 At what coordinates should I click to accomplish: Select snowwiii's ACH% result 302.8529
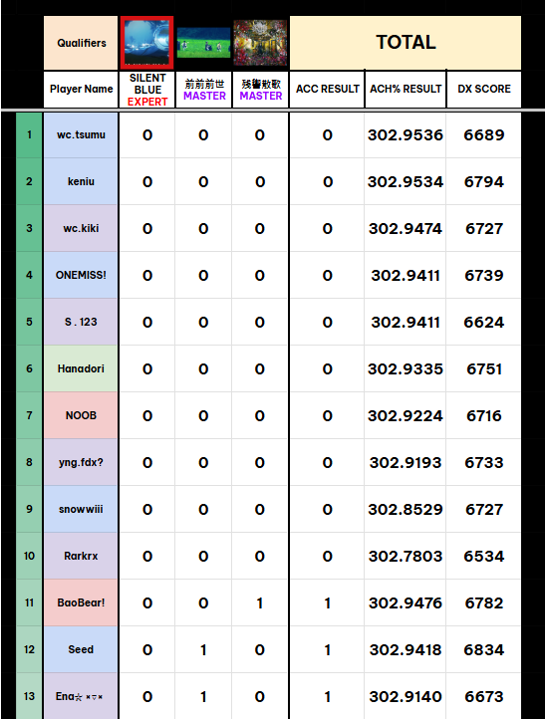coord(406,509)
